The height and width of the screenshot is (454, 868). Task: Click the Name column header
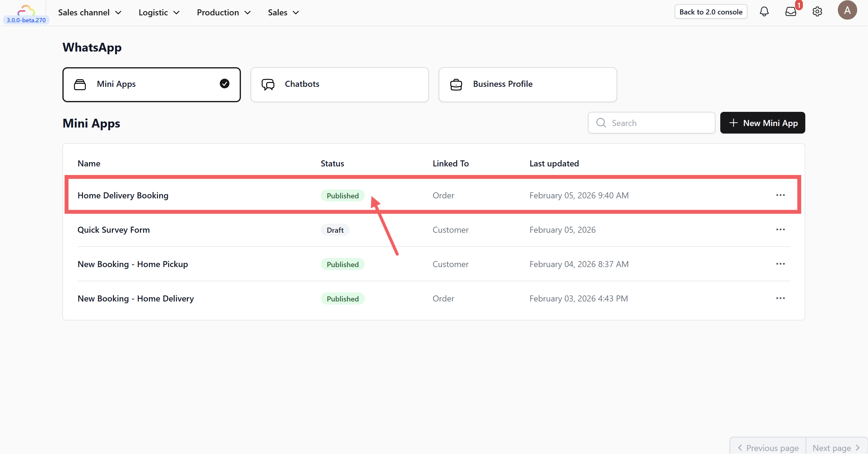[x=89, y=164]
